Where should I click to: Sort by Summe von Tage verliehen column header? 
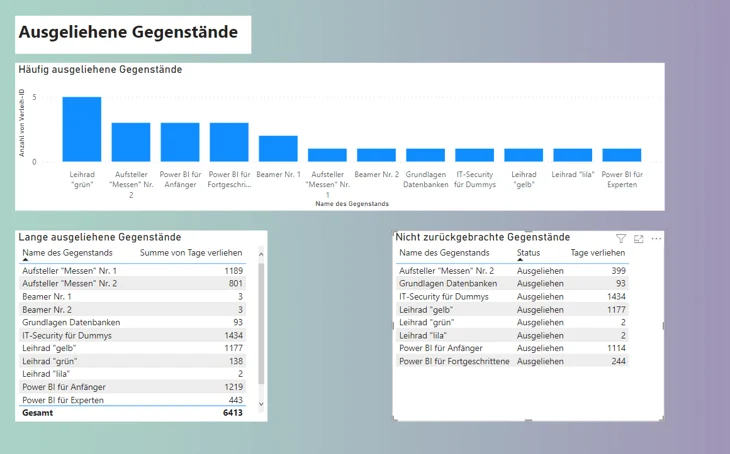pos(191,253)
